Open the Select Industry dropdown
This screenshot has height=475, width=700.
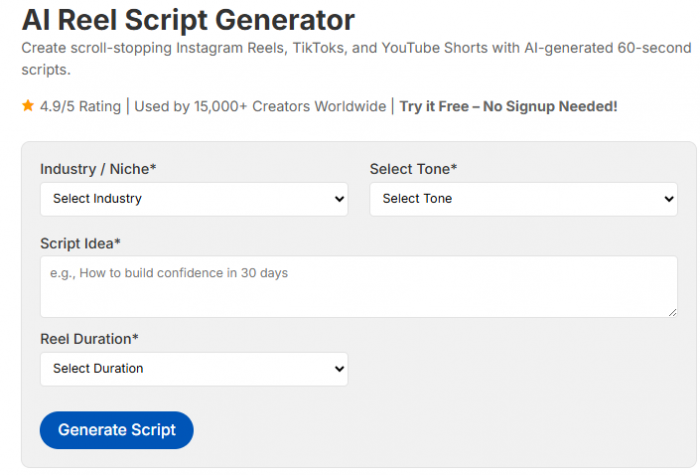(x=194, y=199)
